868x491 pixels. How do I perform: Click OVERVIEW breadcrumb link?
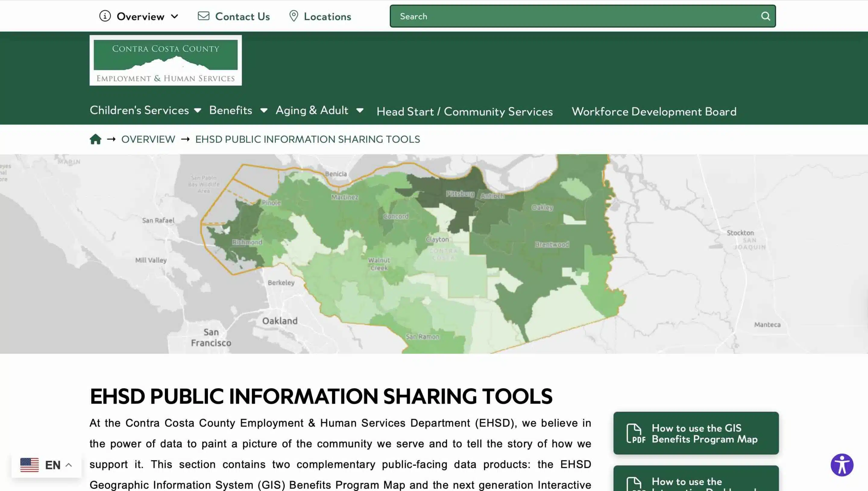coord(148,139)
